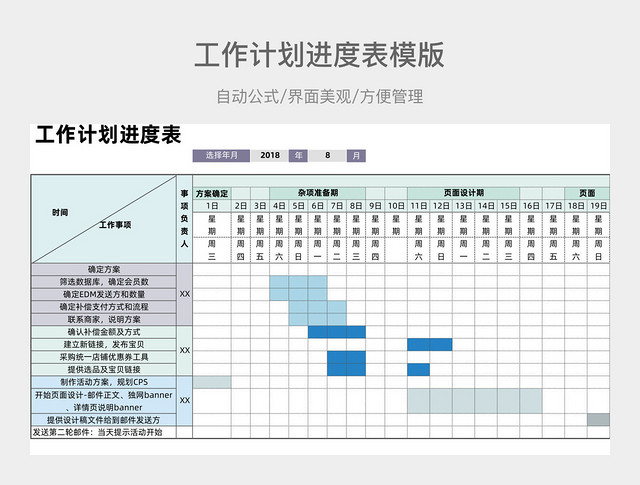The image size is (640, 485).
Task: Click the 事项负责人 column header
Action: click(x=184, y=219)
